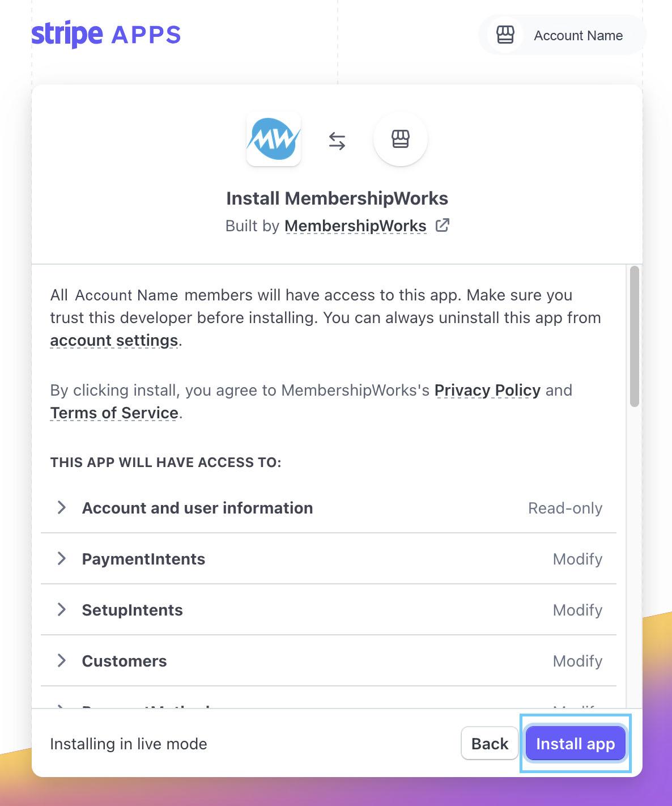Expand the PaymentIntents permission chevron
The height and width of the screenshot is (806, 672).
(x=62, y=559)
